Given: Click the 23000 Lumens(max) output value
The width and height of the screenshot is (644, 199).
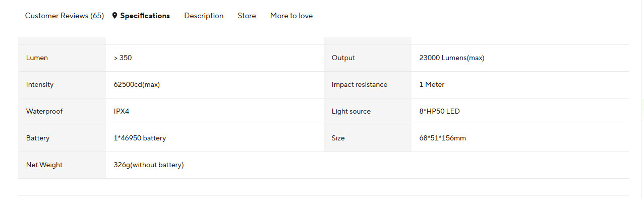Looking at the screenshot, I should click(452, 58).
